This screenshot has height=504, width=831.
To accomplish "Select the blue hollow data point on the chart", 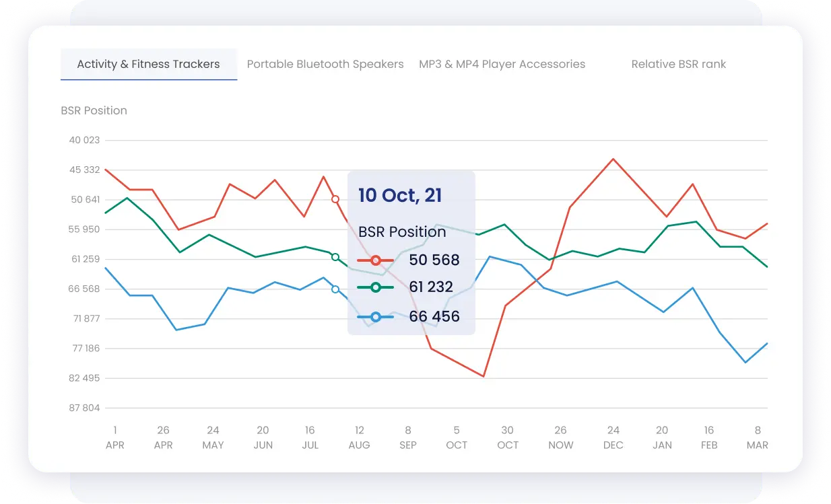I will tap(335, 289).
